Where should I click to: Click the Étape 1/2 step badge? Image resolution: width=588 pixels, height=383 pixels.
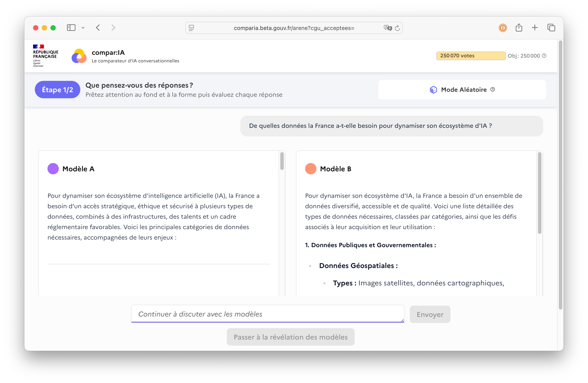tap(57, 90)
